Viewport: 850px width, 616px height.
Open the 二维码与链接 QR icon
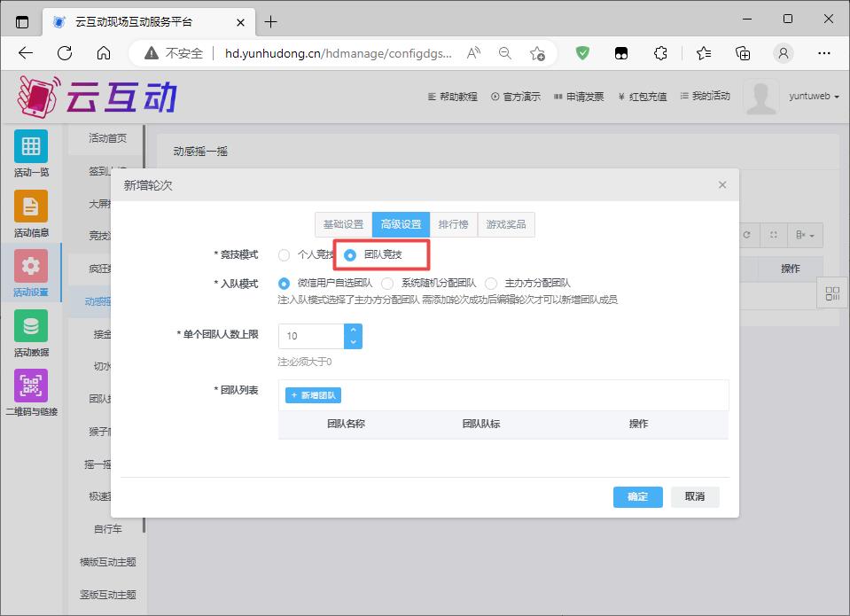[31, 386]
